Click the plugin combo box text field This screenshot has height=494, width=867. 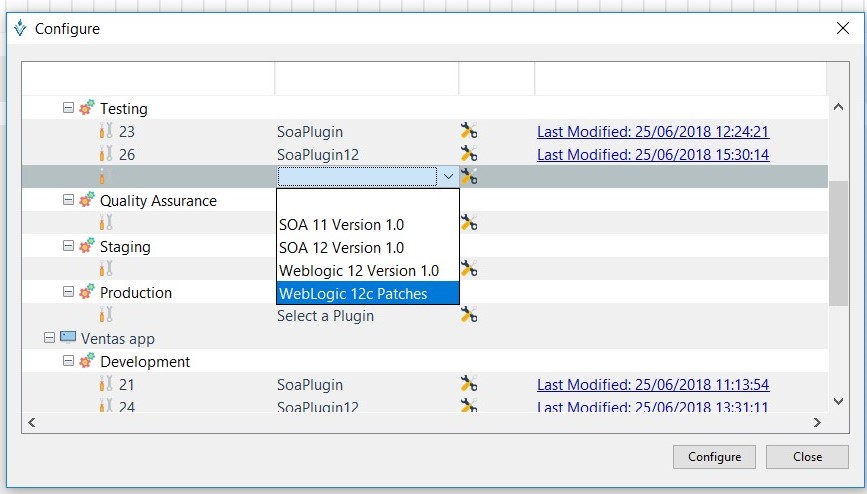357,176
